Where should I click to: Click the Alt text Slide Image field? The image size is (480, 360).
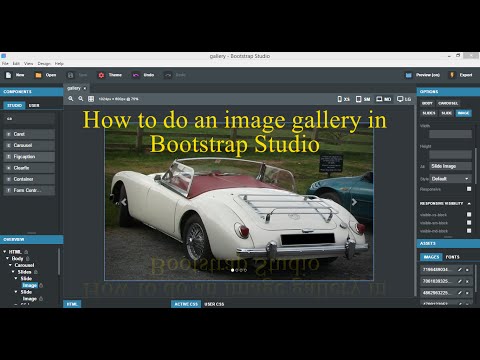click(450, 166)
